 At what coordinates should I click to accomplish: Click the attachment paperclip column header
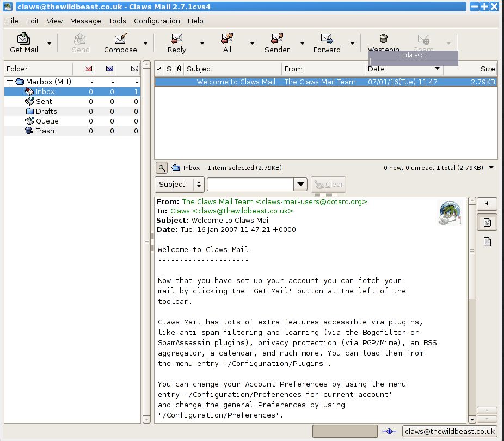[x=179, y=69]
